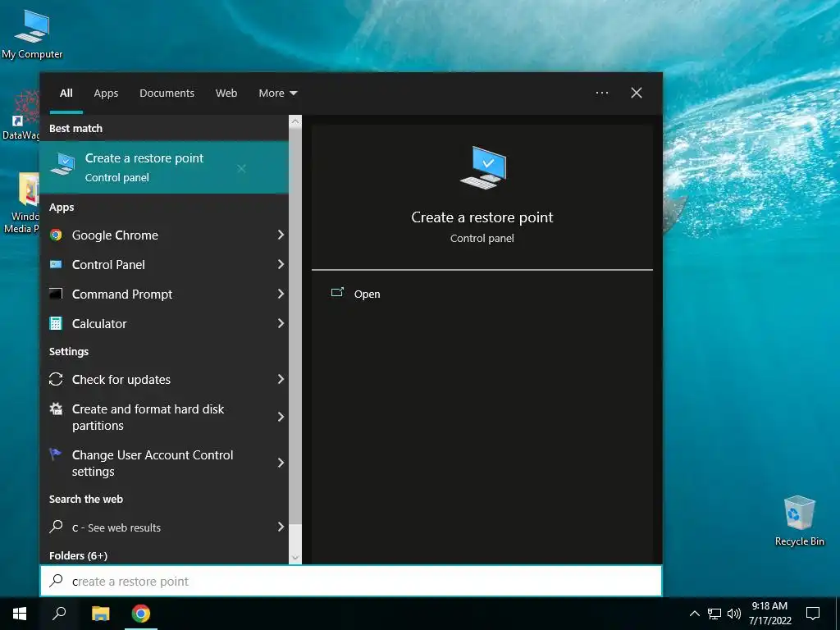Open Check for updates setting

pyautogui.click(x=164, y=379)
